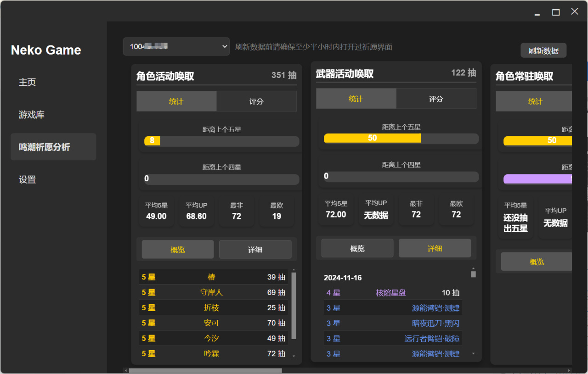The image size is (588, 374).
Task: Switch to 统计 tab in 武器活动唤取
Action: coord(356,99)
